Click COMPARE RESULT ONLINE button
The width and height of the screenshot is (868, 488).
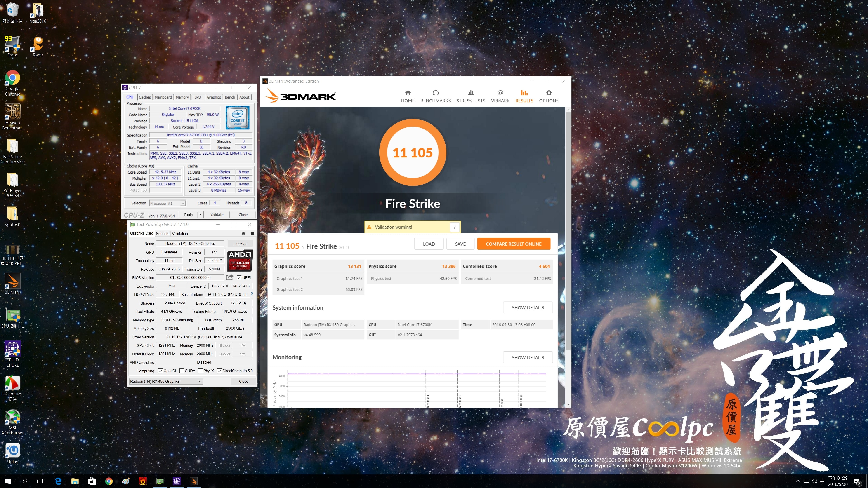tap(514, 244)
